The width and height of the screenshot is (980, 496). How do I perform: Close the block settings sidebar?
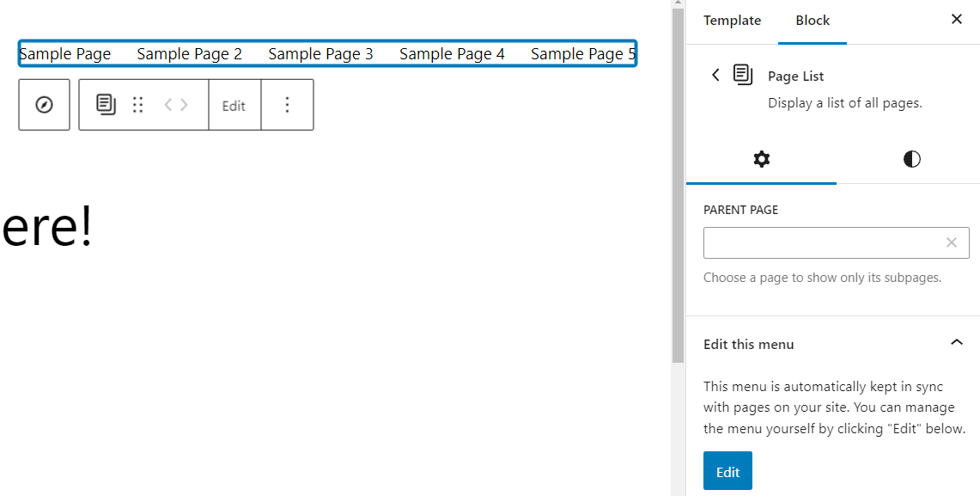pos(956,19)
